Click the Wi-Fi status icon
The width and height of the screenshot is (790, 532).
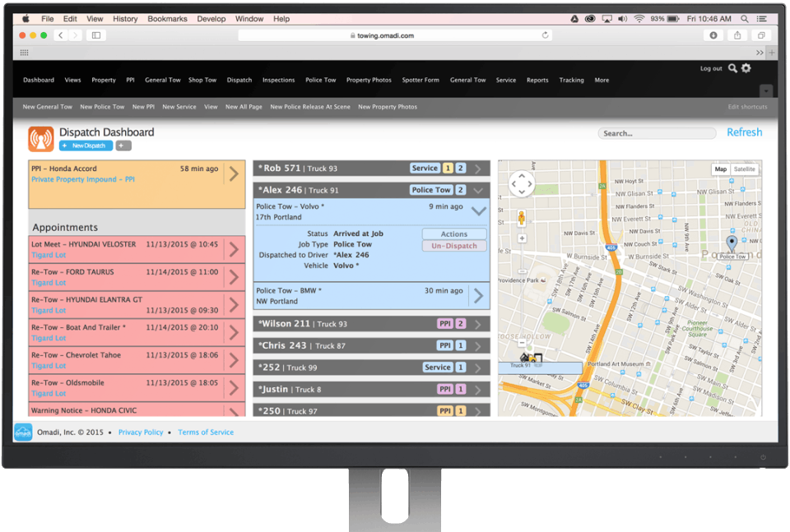(x=639, y=19)
